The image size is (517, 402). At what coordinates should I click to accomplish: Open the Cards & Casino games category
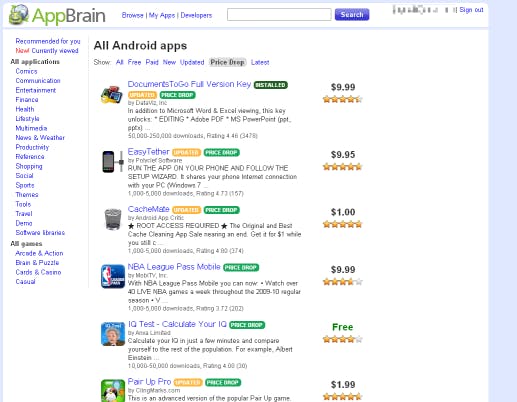(38, 272)
